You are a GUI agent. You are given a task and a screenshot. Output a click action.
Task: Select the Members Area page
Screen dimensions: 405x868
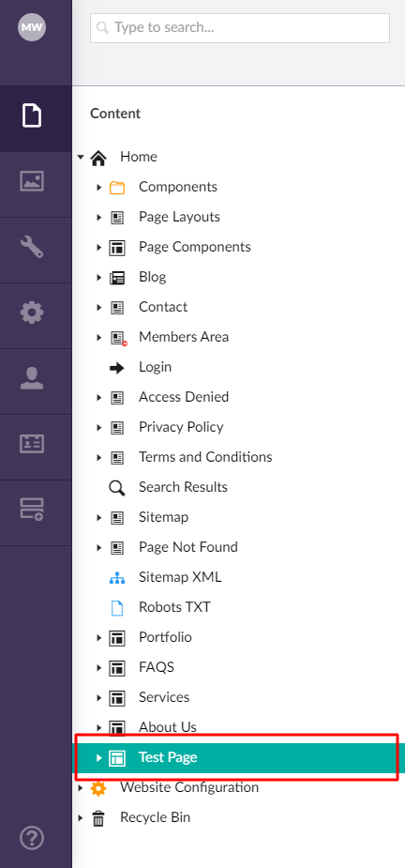(183, 337)
